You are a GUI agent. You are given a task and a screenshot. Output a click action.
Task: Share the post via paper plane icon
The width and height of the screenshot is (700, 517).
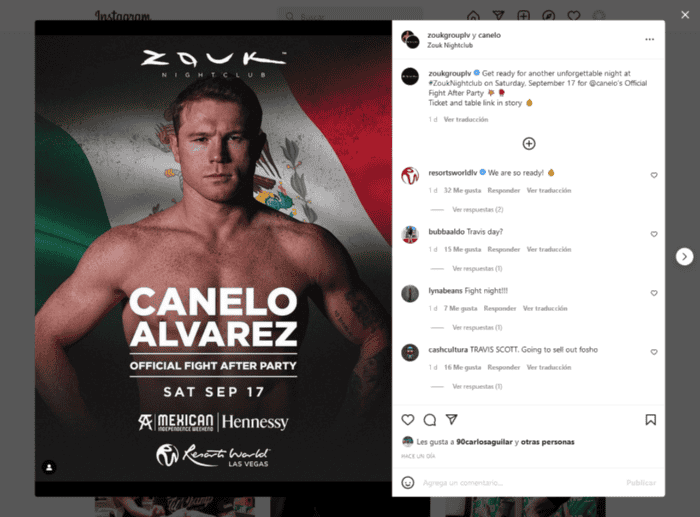point(452,419)
